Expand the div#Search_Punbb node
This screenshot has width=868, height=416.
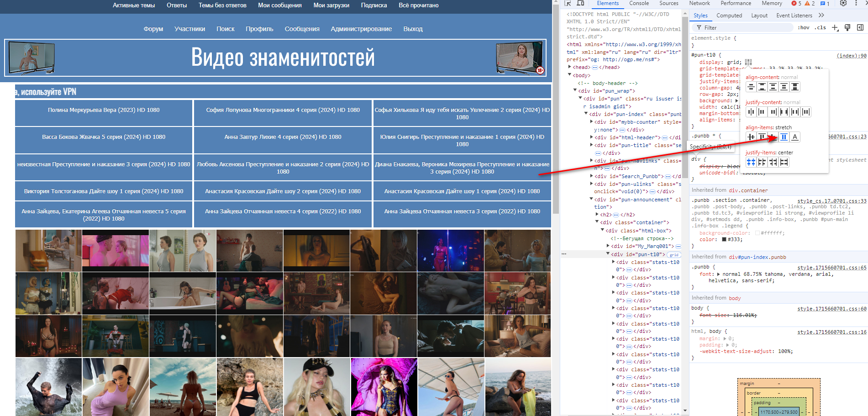point(591,176)
